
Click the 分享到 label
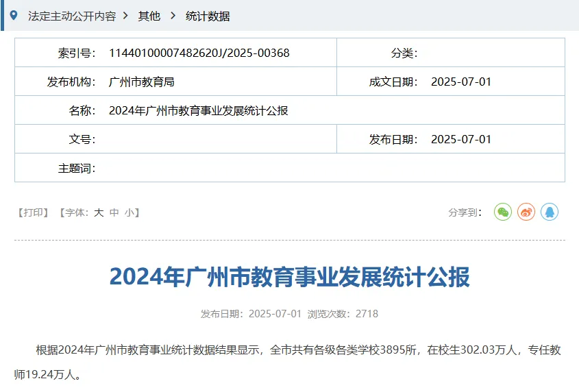tap(465, 212)
